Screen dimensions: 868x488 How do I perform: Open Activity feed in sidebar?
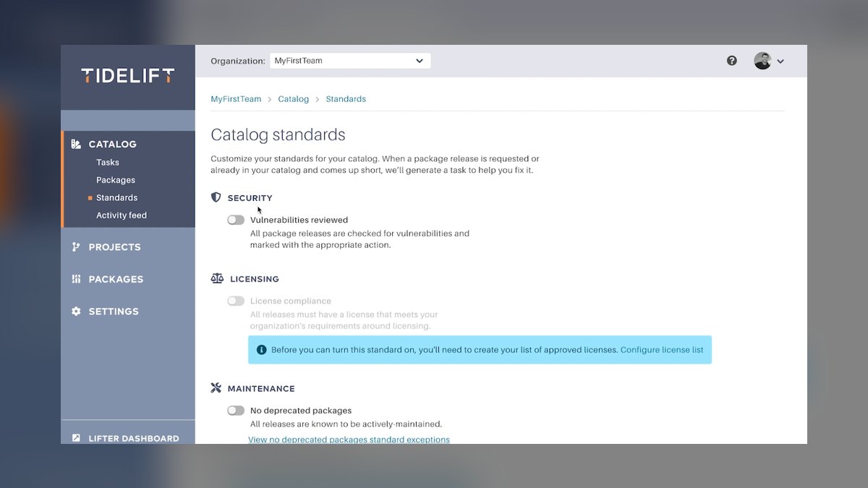click(x=122, y=215)
